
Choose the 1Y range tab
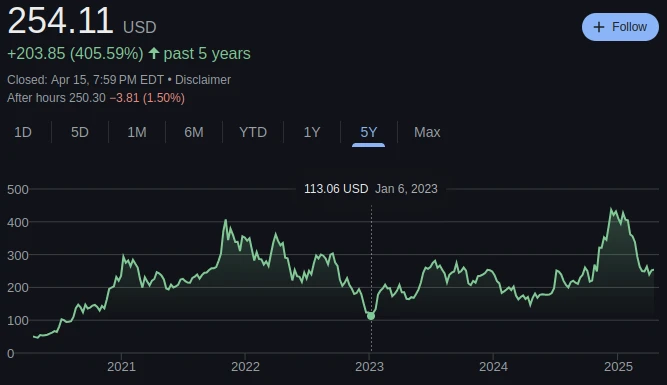point(312,132)
